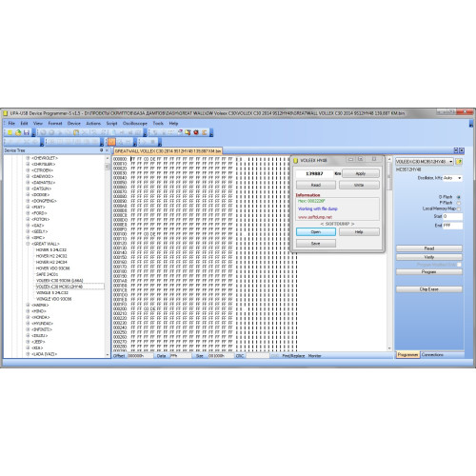The width and height of the screenshot is (476, 476).
Task: Click the yellow New file toolbar icon
Action: 10,132
